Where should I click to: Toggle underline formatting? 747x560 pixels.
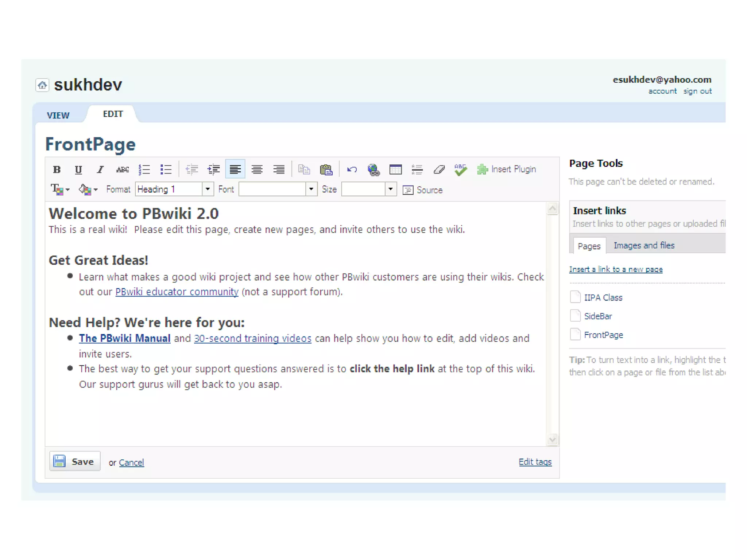pos(78,170)
